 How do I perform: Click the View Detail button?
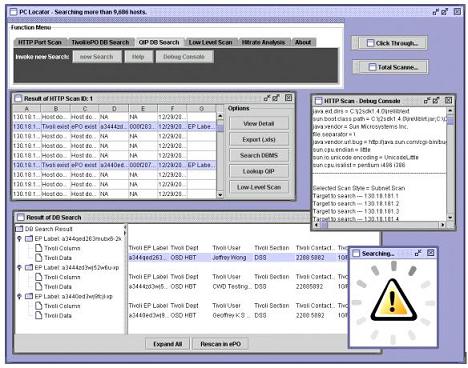pyautogui.click(x=259, y=123)
